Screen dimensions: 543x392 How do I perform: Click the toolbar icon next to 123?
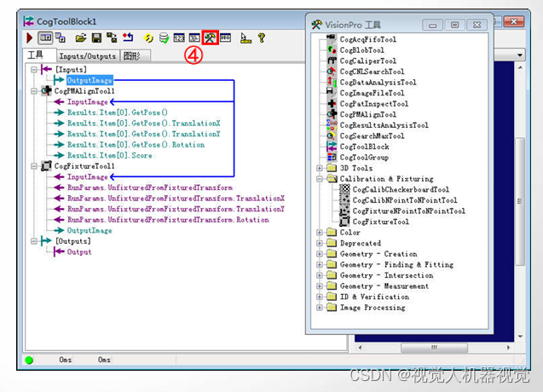pyautogui.click(x=194, y=37)
